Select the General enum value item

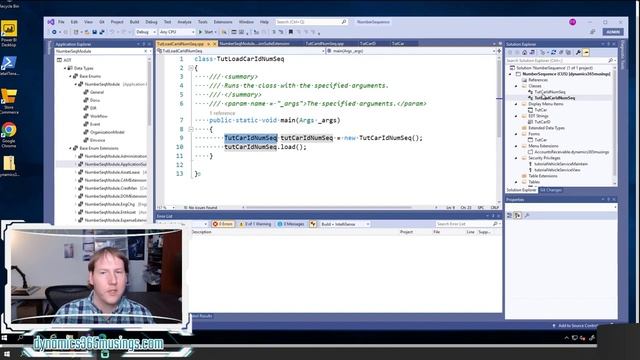[97, 92]
